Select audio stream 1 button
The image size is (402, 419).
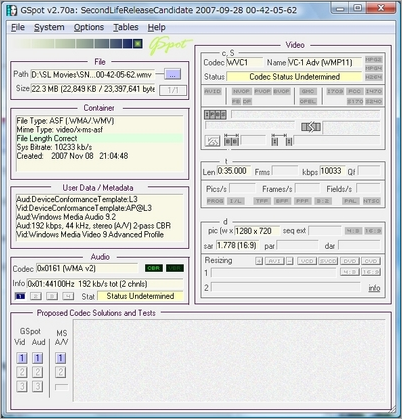click(20, 296)
